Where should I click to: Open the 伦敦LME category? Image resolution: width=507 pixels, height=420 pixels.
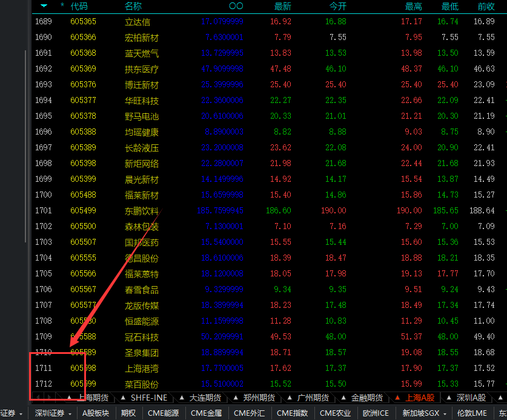(x=472, y=413)
